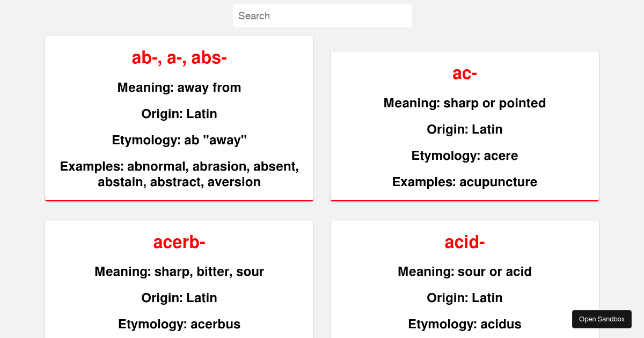Click the Meaning line of the ac- card
Viewport: 644px width, 338px height.
[464, 103]
